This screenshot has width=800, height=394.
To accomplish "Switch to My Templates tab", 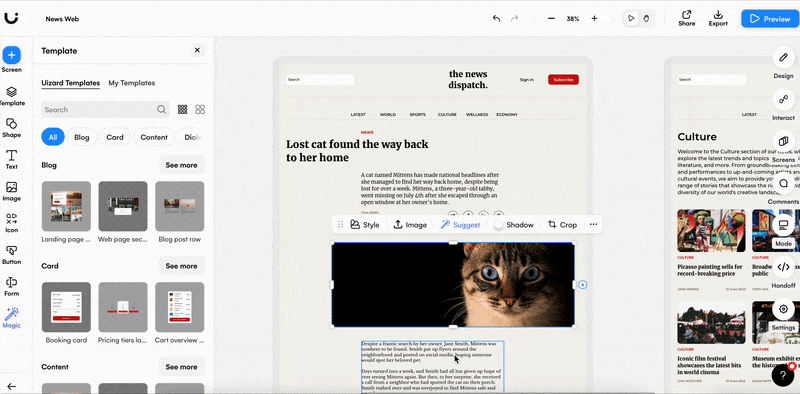I will [132, 83].
